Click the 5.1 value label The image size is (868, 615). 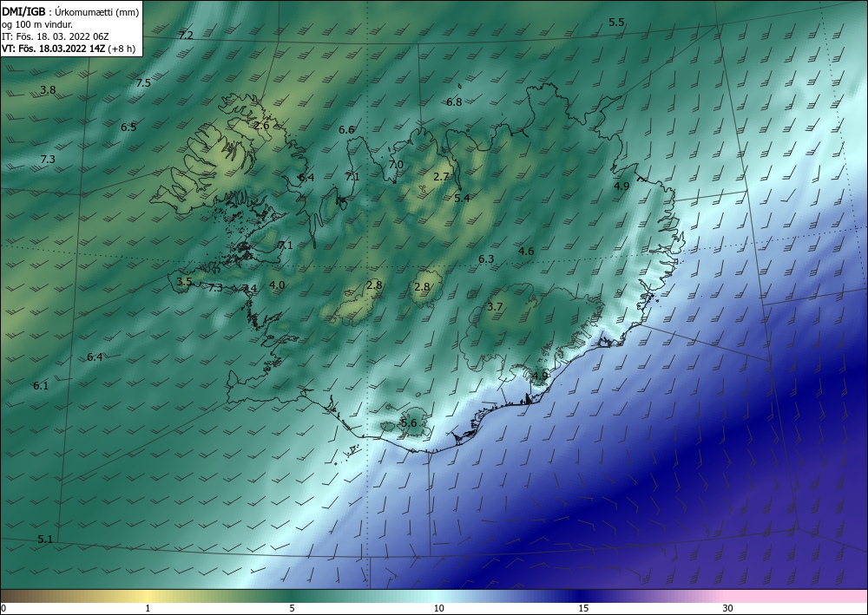click(45, 540)
